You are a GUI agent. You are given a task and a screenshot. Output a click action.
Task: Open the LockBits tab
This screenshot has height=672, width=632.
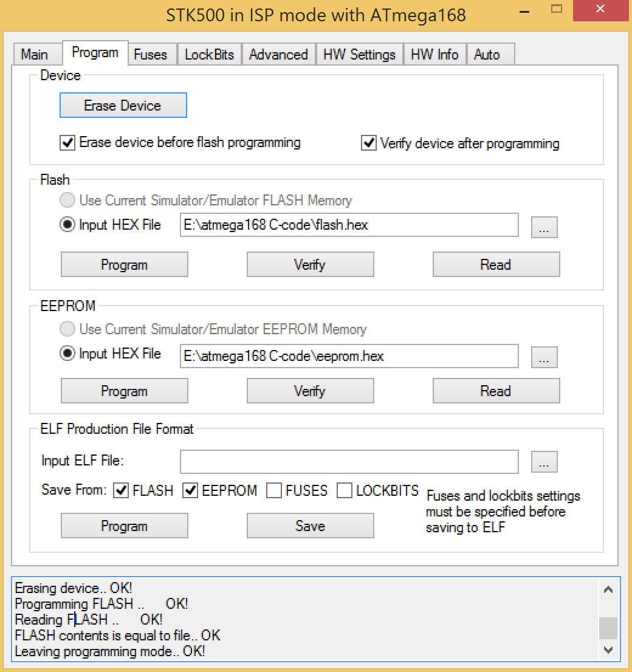(209, 55)
